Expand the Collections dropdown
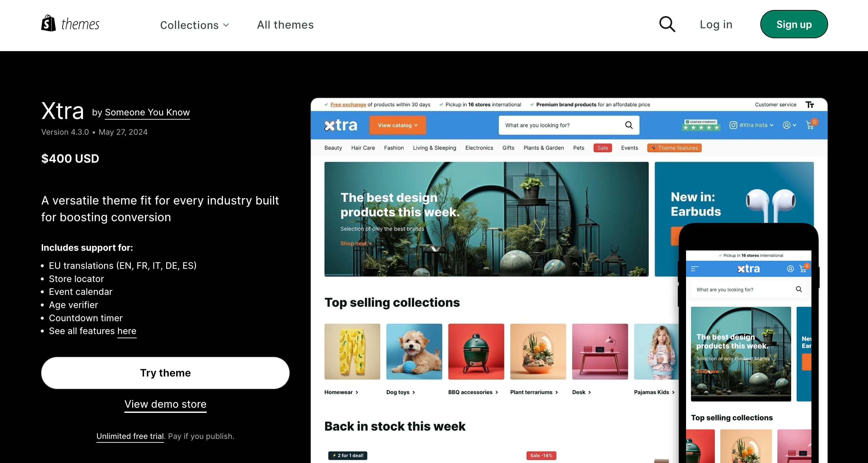This screenshot has width=868, height=463. (194, 25)
